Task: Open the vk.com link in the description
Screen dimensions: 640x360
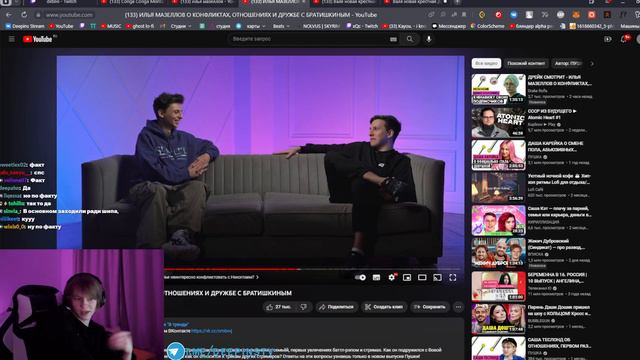Action: pyautogui.click(x=211, y=331)
